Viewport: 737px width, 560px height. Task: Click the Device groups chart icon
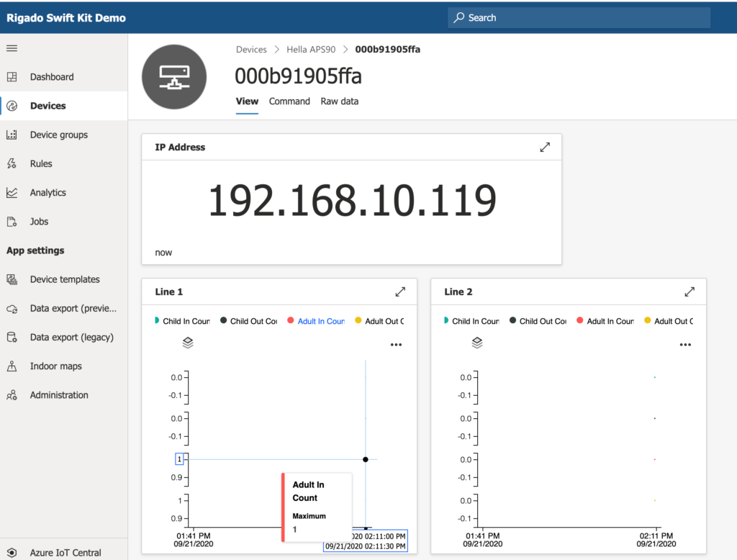(12, 135)
